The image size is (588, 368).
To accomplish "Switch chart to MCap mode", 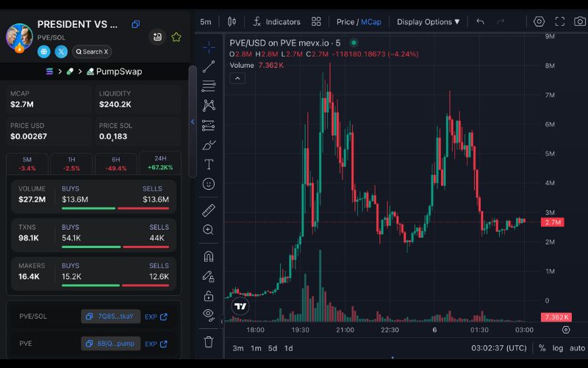I will pyautogui.click(x=371, y=22).
